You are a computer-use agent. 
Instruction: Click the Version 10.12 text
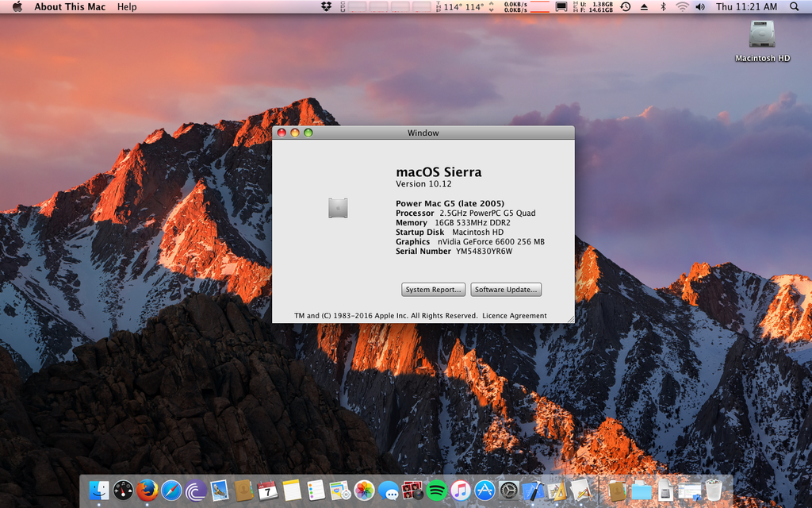pos(423,184)
